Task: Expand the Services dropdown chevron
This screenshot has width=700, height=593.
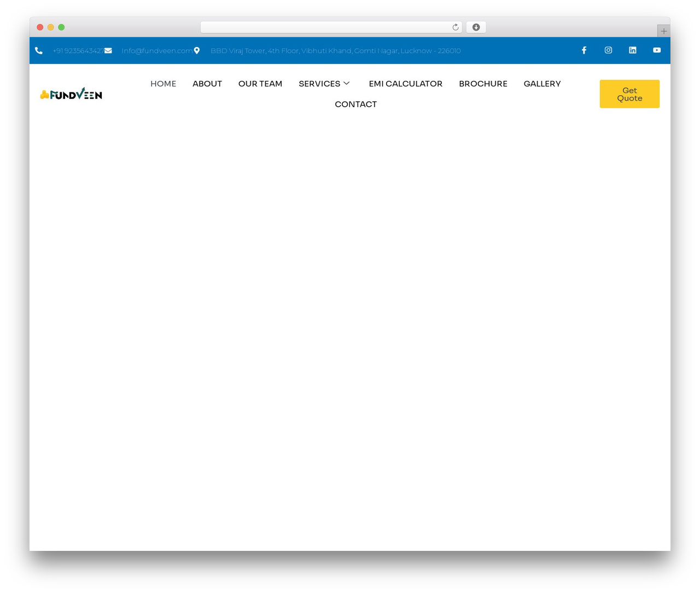Action: tap(347, 84)
